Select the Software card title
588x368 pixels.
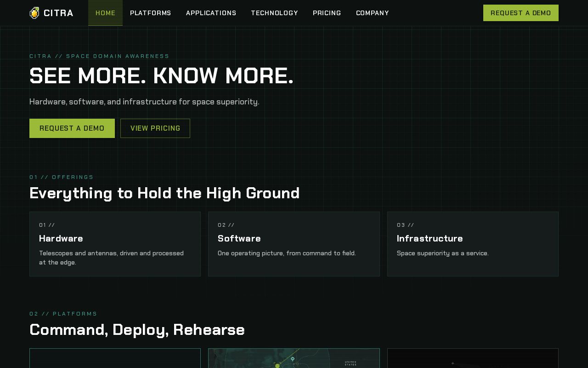tap(239, 238)
